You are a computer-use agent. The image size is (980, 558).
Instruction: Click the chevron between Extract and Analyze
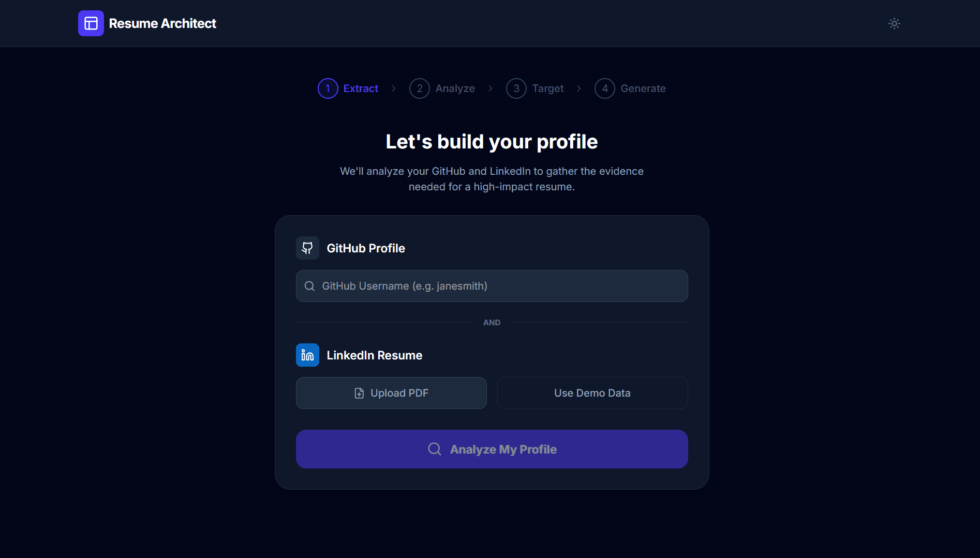[x=393, y=88]
